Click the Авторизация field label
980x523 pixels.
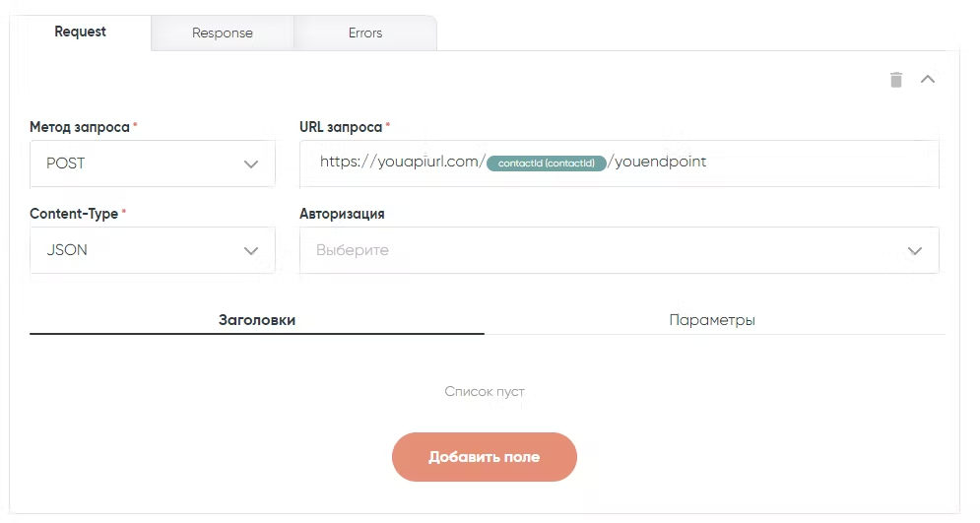(x=342, y=214)
